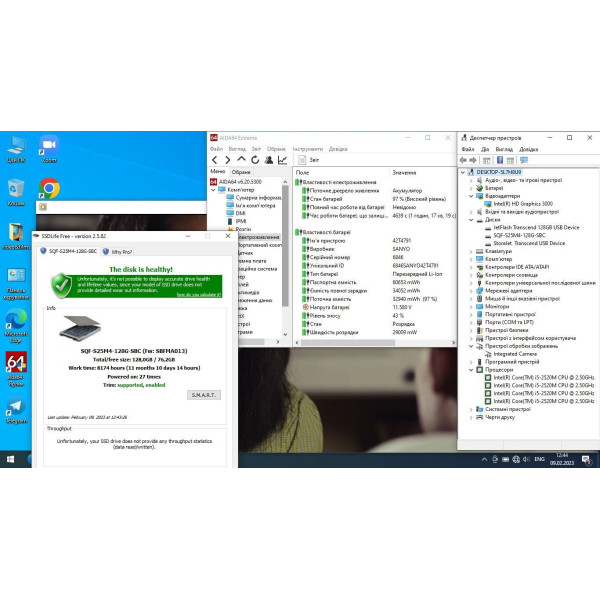Open the Довідка menu in Device Manager
Viewport: 600px width, 600px height.
(528, 149)
